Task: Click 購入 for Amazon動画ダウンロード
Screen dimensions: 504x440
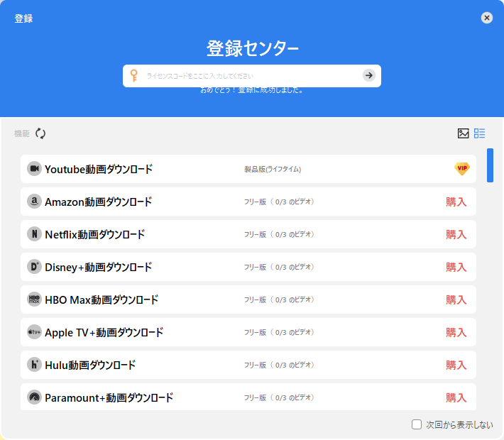Action: pos(456,202)
